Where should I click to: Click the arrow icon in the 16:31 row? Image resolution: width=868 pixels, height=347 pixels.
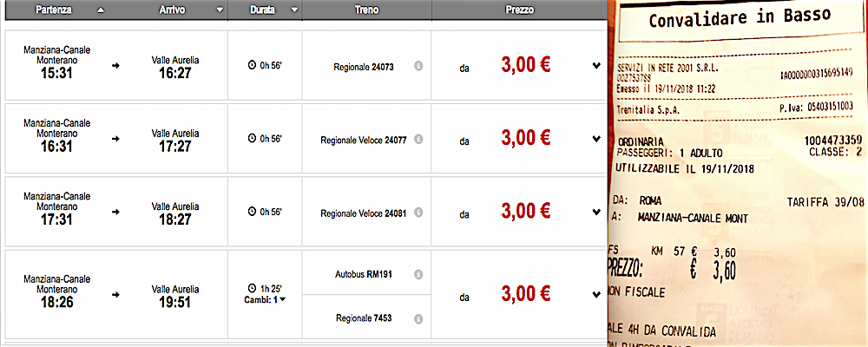115,139
